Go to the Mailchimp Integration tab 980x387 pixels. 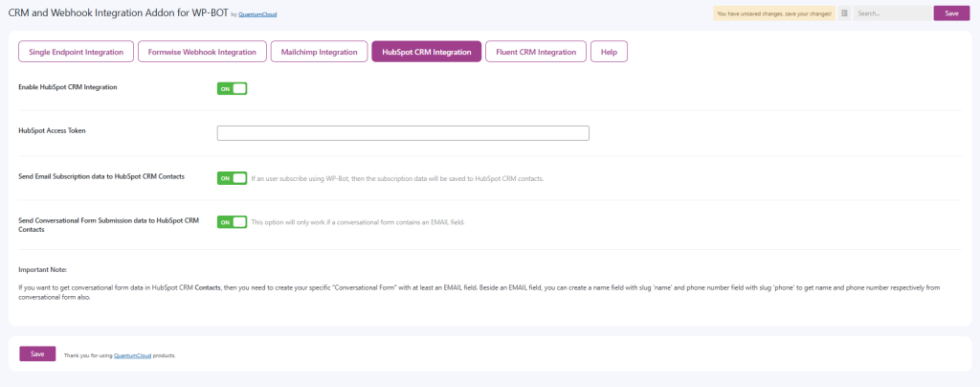point(319,52)
